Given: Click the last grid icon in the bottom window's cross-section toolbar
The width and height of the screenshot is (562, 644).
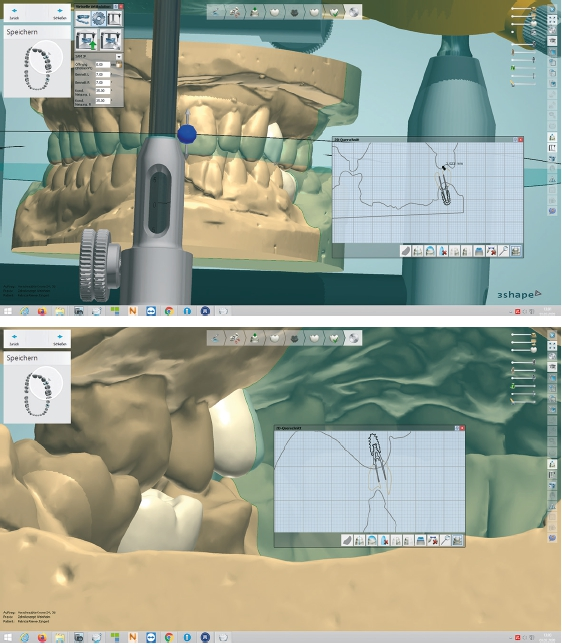Looking at the screenshot, I should [458, 540].
